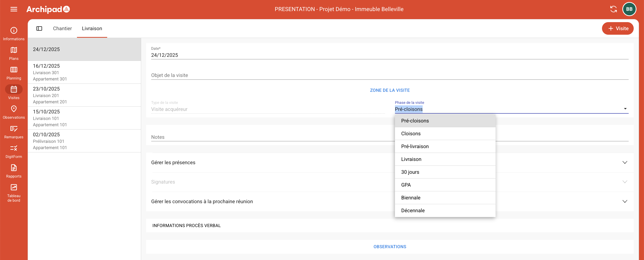
Task: Open DigitForm in sidebar
Action: click(x=14, y=151)
